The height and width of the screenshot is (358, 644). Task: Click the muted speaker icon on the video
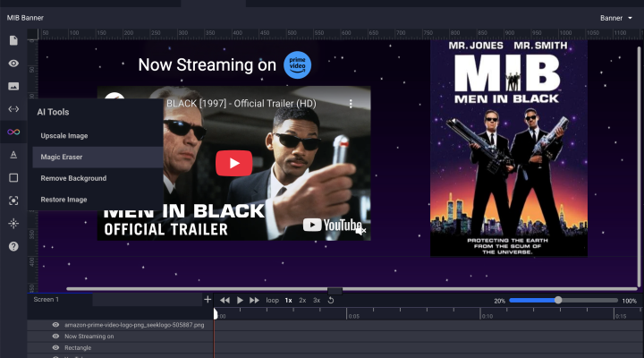360,231
